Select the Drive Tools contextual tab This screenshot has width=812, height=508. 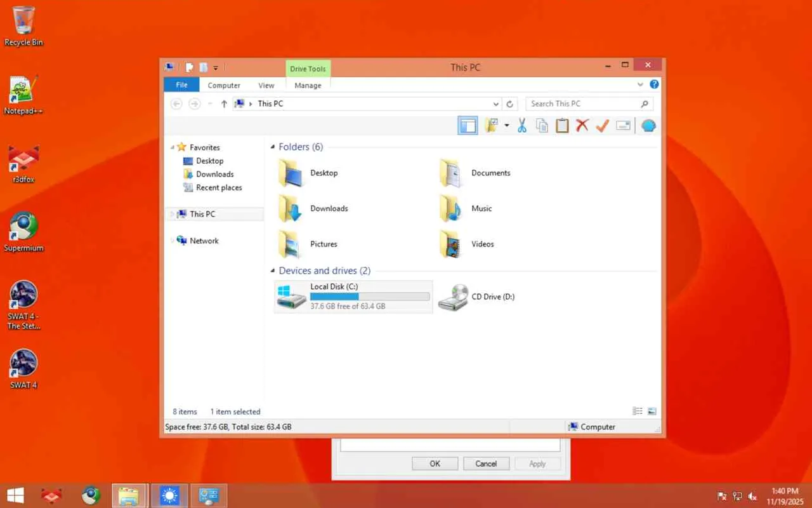click(x=308, y=69)
